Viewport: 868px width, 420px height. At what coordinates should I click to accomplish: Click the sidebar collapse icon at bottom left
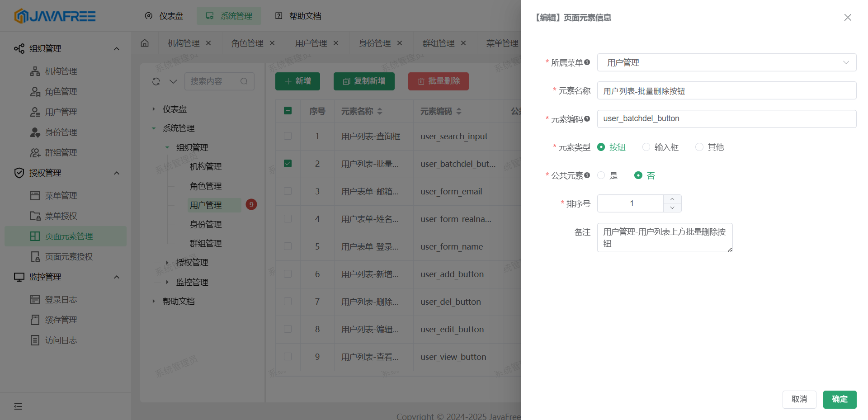coord(18,406)
